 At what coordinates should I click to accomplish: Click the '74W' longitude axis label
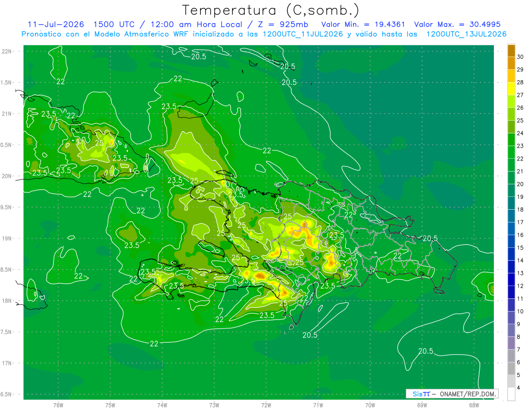point(162,405)
